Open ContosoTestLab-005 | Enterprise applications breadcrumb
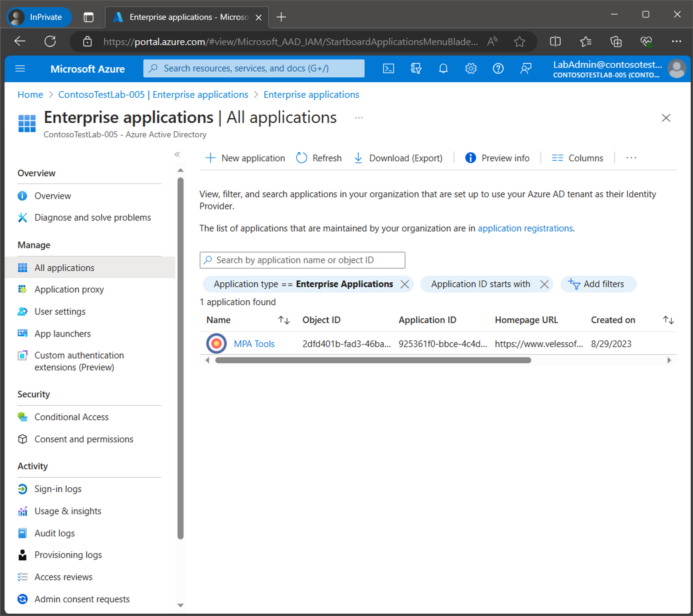The image size is (693, 616). point(153,95)
